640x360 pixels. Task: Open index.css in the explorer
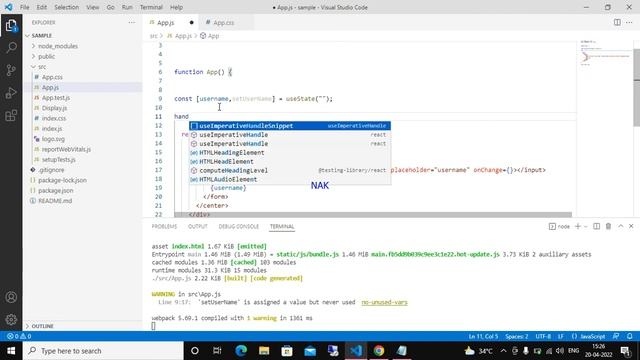(x=54, y=118)
